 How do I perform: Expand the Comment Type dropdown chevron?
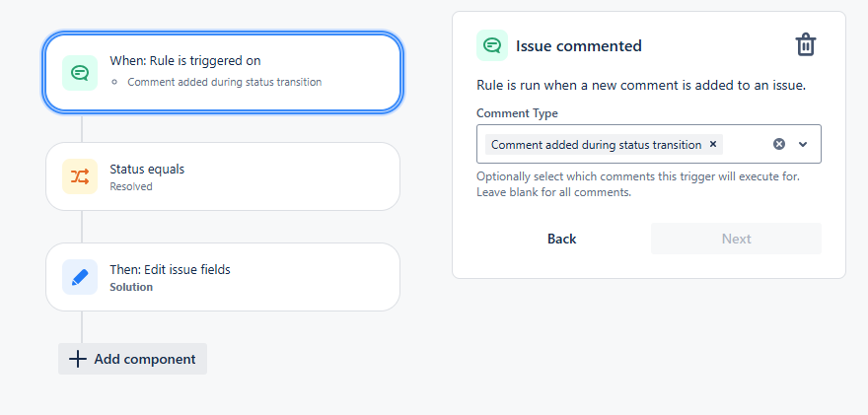[803, 145]
